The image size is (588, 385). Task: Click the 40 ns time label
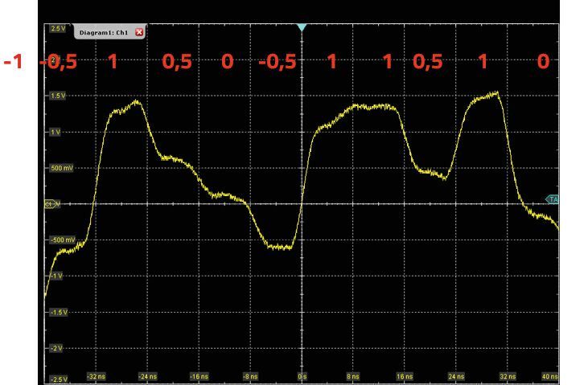coord(550,376)
